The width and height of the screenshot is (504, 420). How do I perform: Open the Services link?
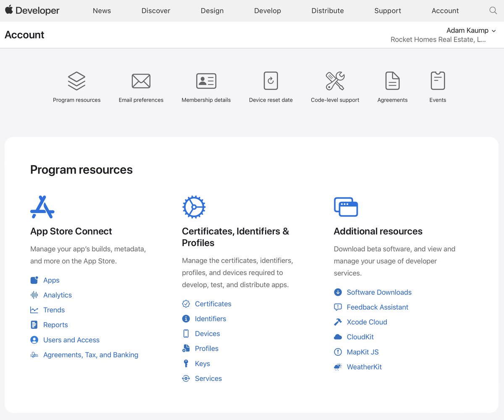pyautogui.click(x=208, y=378)
